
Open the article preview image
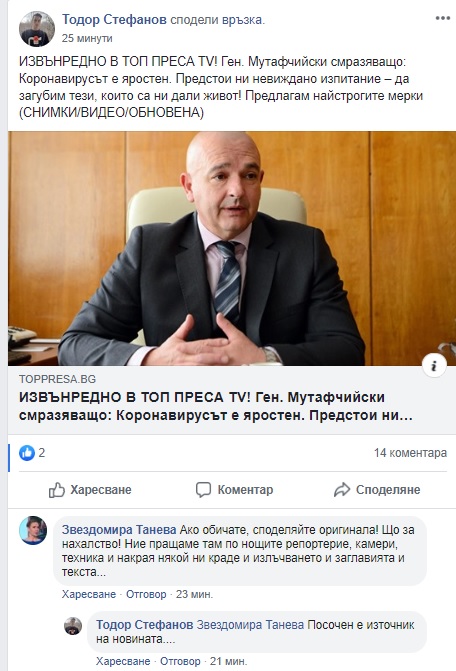coord(232,248)
